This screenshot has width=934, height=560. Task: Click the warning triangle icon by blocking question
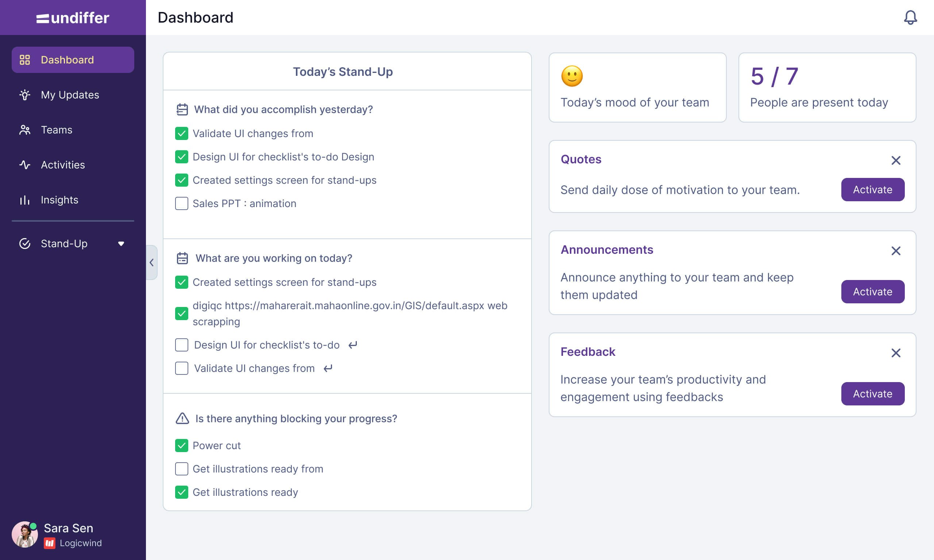pyautogui.click(x=182, y=419)
